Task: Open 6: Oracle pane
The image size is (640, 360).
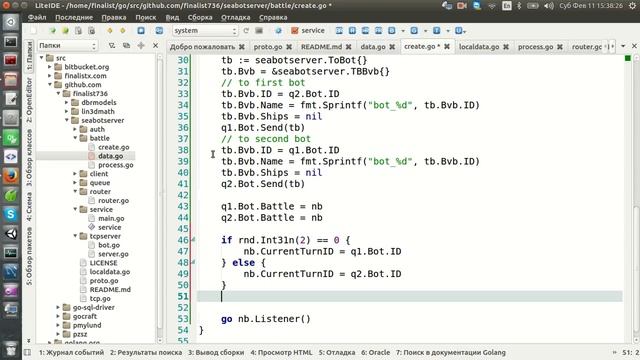Action: [x=375, y=352]
